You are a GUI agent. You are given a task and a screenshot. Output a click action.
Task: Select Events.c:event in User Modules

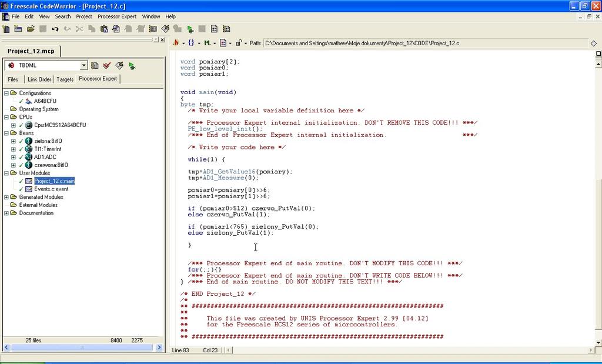pyautogui.click(x=52, y=189)
